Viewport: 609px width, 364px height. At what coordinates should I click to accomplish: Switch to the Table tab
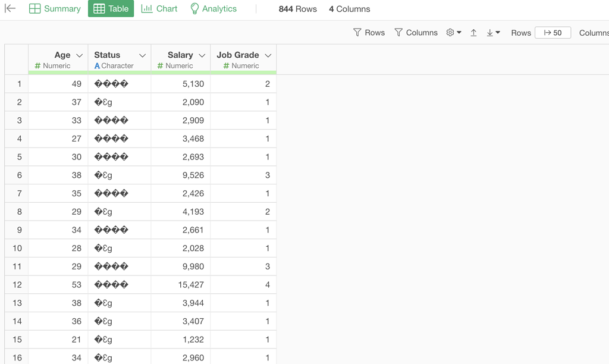click(111, 8)
